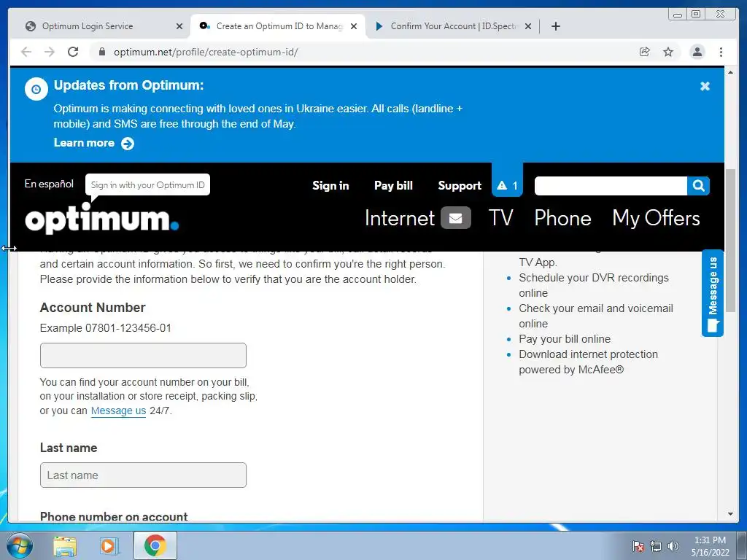The height and width of the screenshot is (560, 747).
Task: Click the Pay bill link
Action: (393, 186)
